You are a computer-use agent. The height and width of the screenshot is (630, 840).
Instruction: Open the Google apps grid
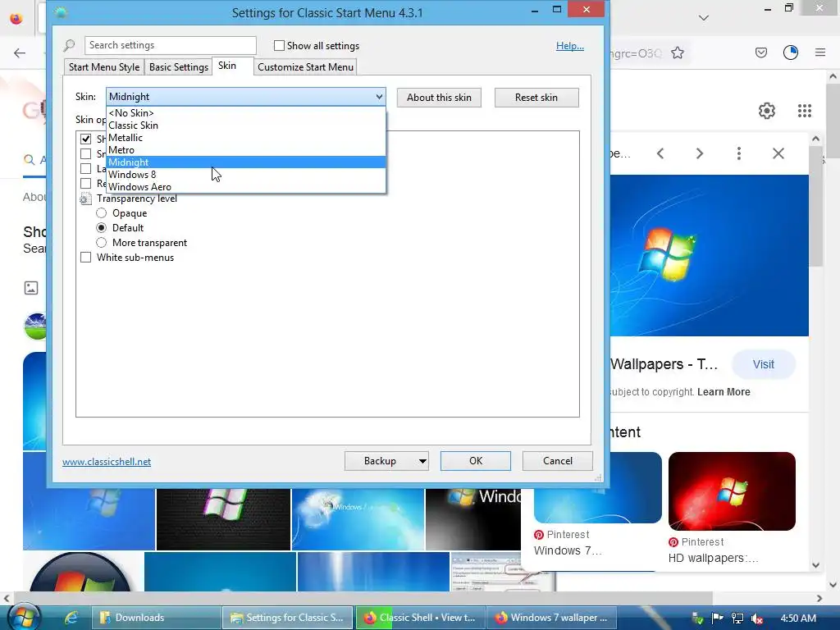pyautogui.click(x=805, y=111)
